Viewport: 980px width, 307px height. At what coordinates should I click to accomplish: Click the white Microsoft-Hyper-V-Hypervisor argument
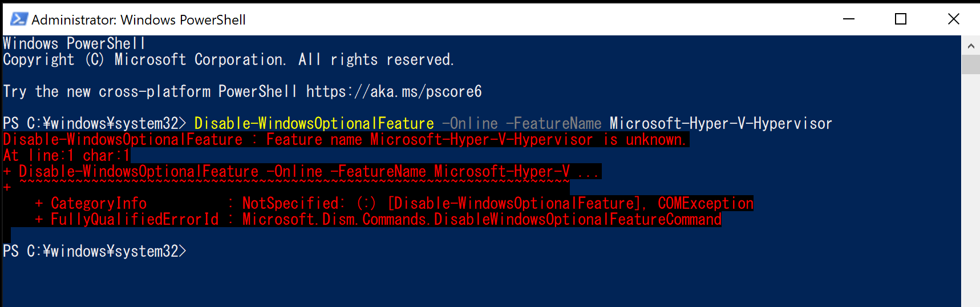pos(721,123)
